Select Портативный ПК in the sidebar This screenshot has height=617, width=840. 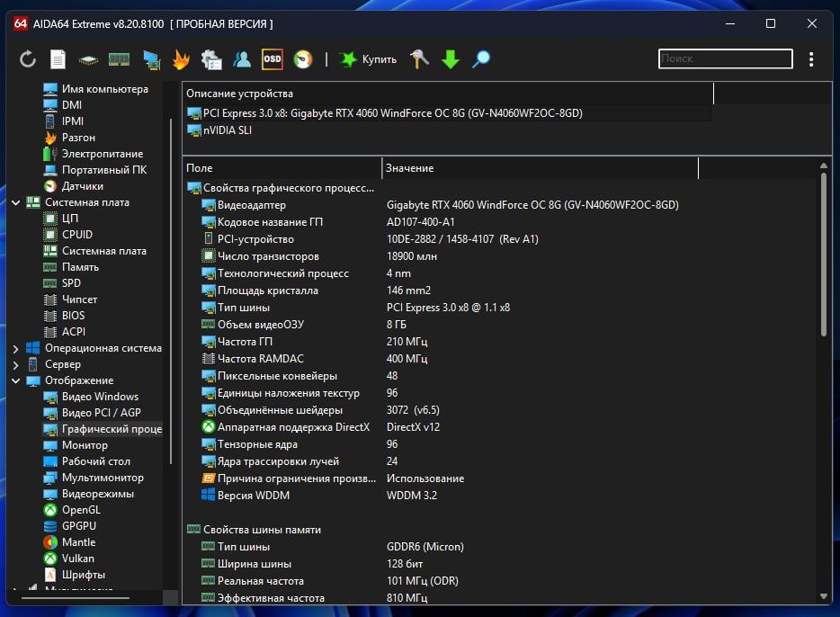(x=94, y=170)
